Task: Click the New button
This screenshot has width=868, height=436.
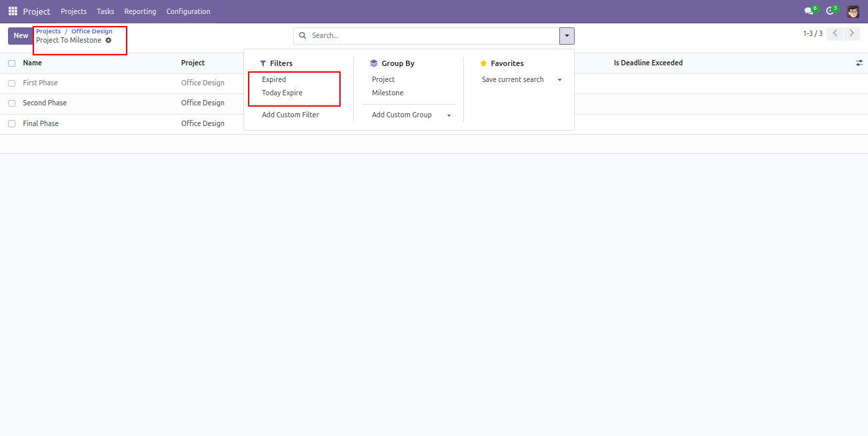Action: [21, 36]
